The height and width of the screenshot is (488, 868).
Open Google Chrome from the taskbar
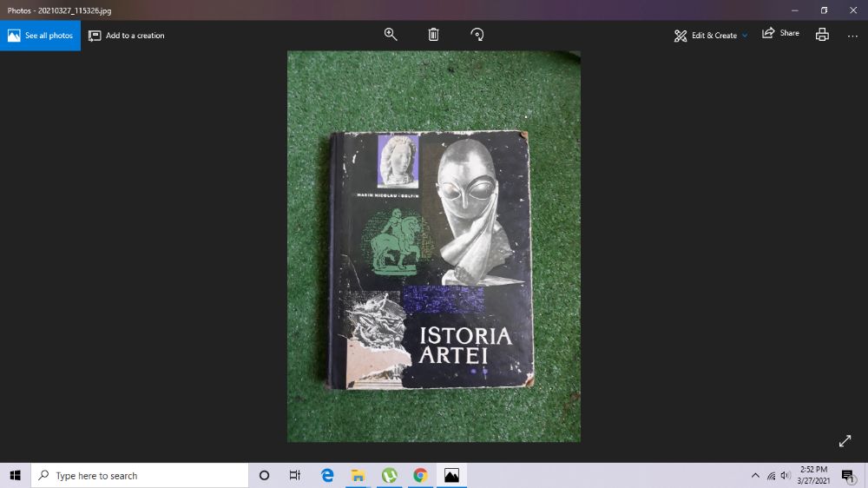420,475
